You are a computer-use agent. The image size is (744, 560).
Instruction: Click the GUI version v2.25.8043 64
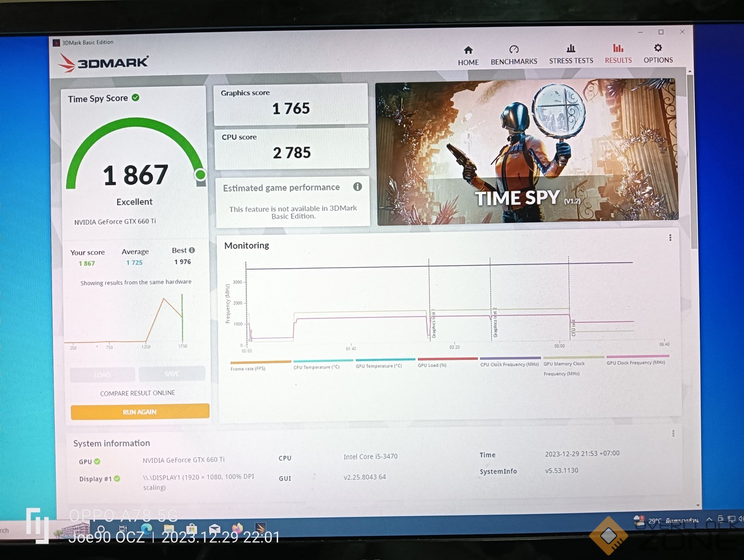[365, 477]
